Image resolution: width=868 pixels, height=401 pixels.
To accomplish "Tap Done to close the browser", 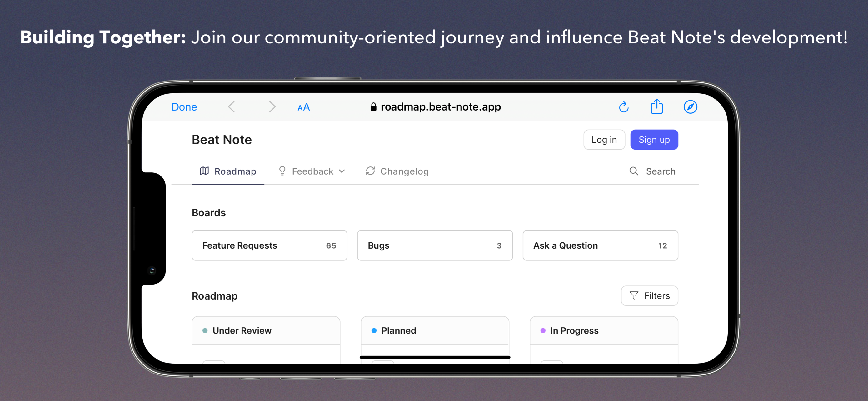I will tap(184, 107).
